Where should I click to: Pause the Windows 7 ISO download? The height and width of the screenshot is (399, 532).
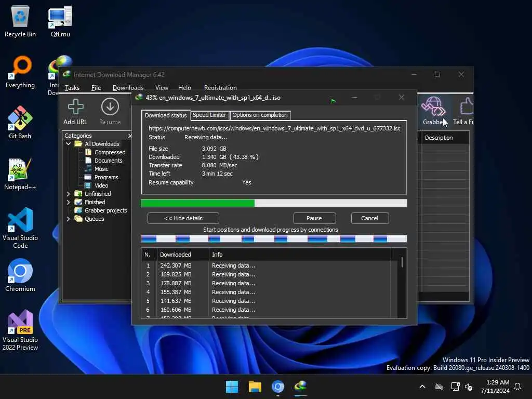click(314, 218)
